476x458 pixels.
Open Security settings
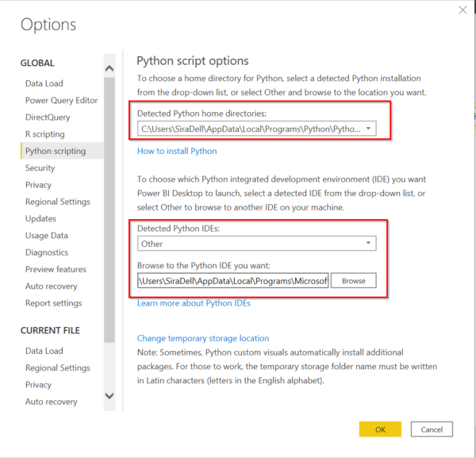40,167
